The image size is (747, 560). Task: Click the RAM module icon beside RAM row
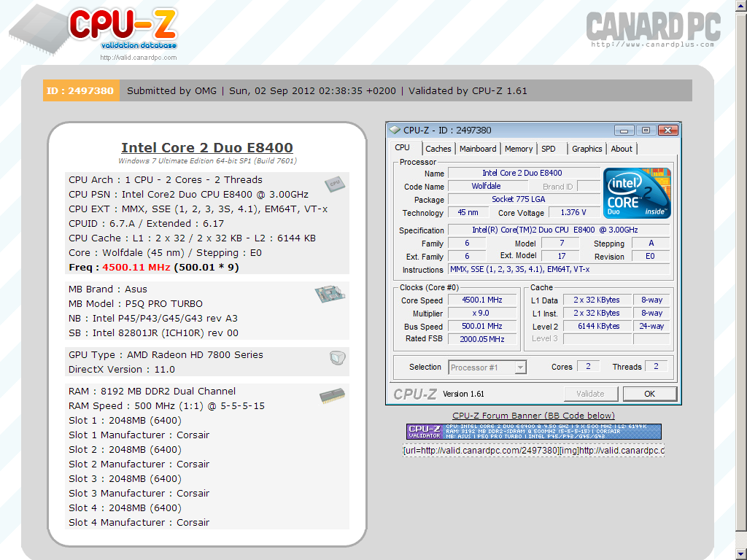(332, 396)
